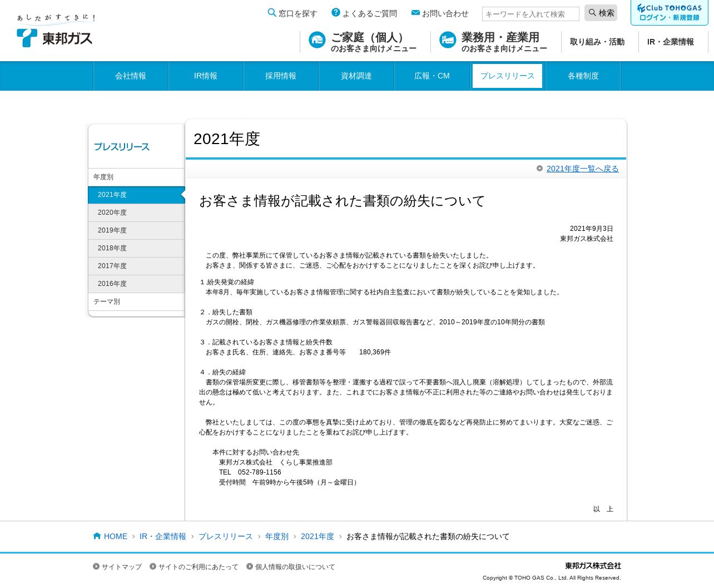Collapse the 年度別 sidebar section

136,177
